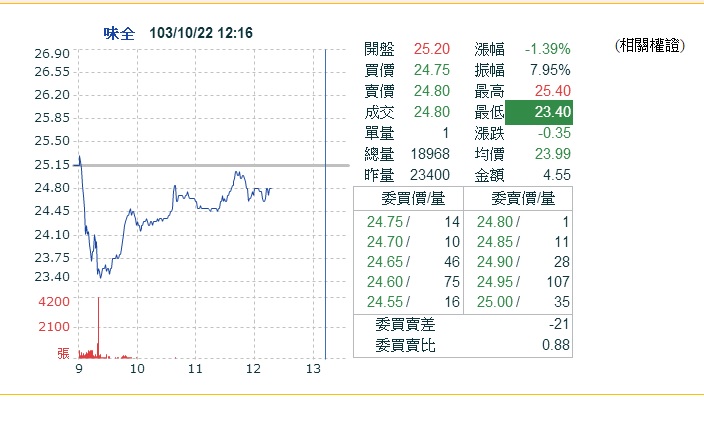This screenshot has width=704, height=437.
Task: Click the large red volume spike bar
Action: [98, 328]
